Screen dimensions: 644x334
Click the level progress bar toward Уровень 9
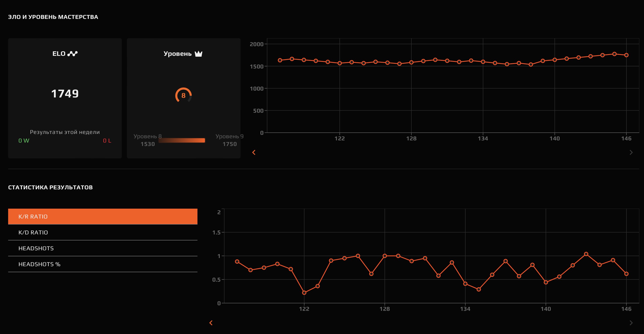[x=182, y=140]
